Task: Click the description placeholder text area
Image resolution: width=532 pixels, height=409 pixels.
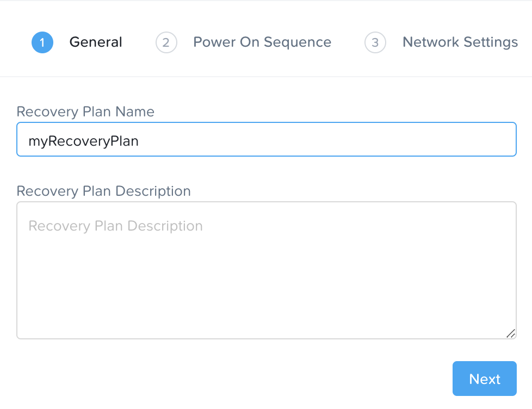Action: [116, 226]
